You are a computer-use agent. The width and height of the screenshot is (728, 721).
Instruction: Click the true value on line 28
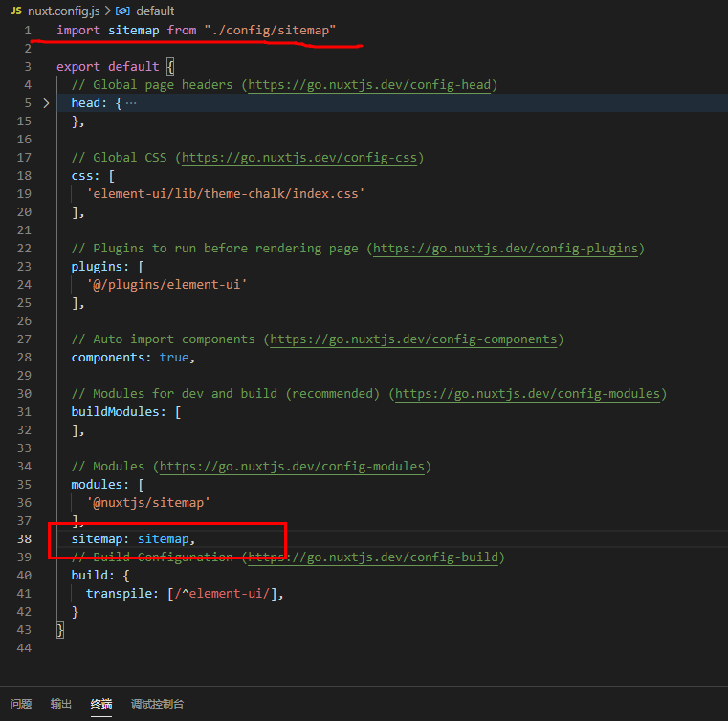point(174,358)
